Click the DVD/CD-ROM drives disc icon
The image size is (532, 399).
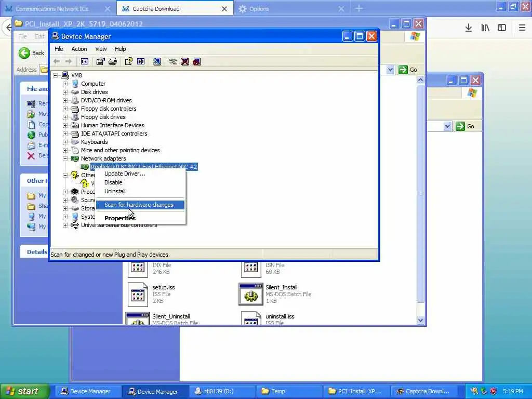(75, 100)
